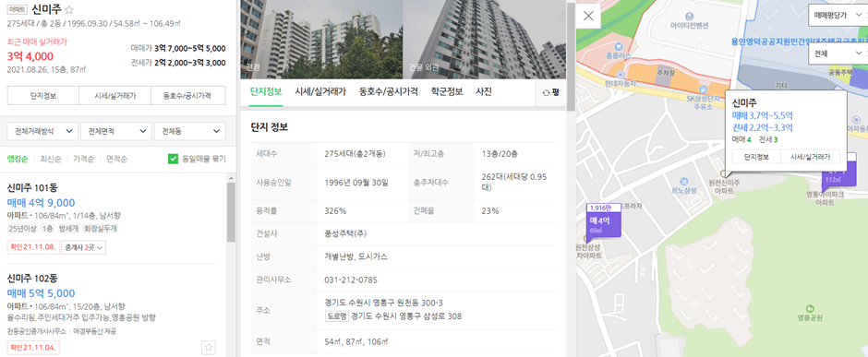This screenshot has width=868, height=357.
Task: Switch to 시세/실거래가 tab
Action: coord(320,91)
